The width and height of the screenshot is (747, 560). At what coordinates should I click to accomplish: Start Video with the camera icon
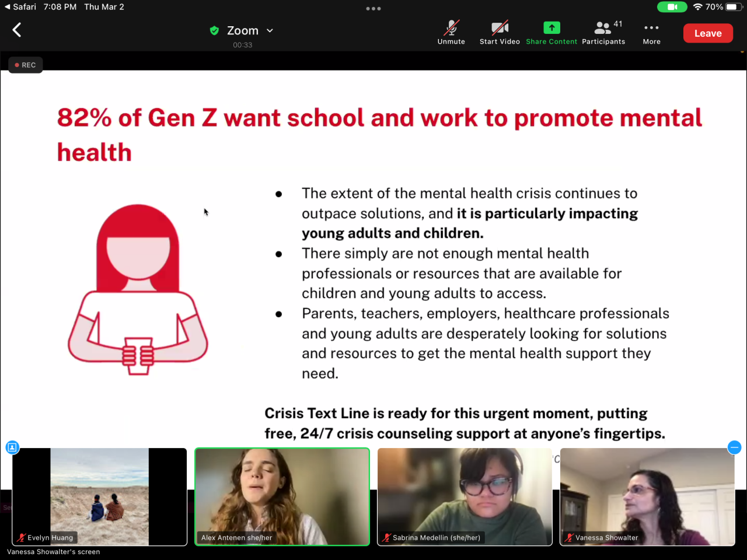coord(500,33)
